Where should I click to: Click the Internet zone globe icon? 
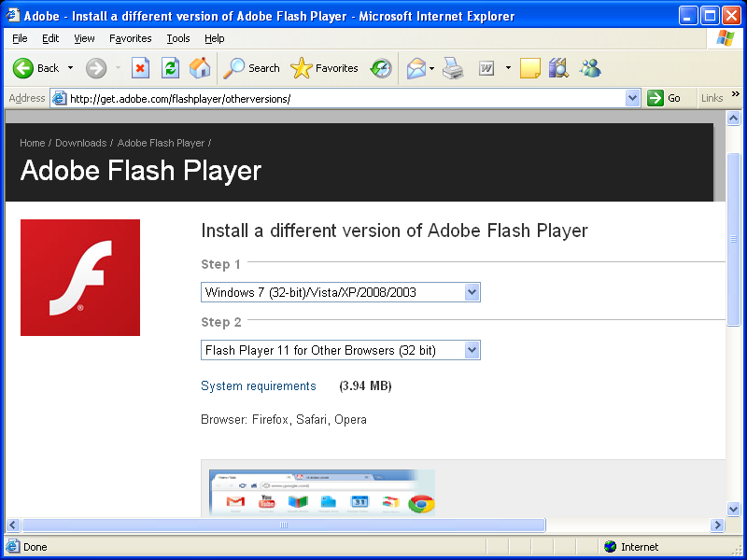pos(610,547)
